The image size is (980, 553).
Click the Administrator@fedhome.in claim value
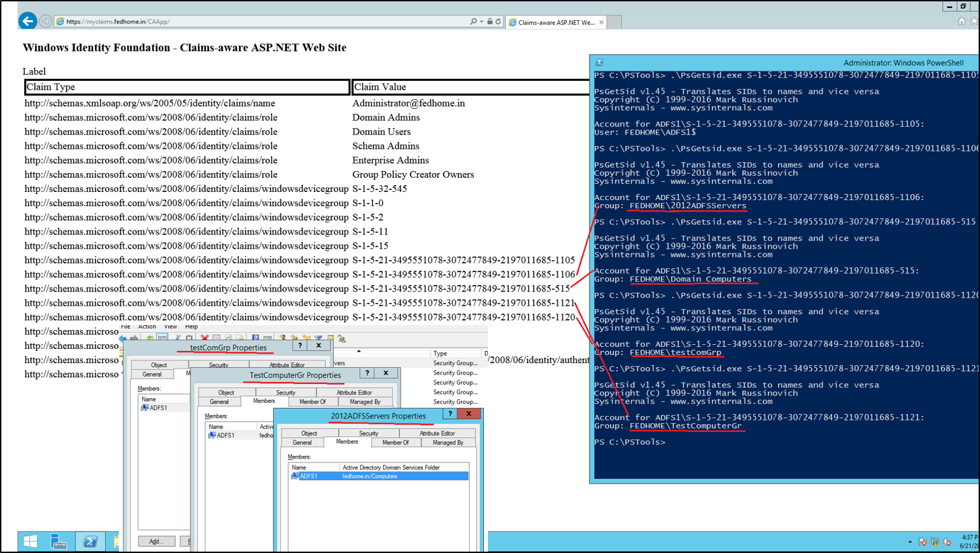click(x=409, y=103)
